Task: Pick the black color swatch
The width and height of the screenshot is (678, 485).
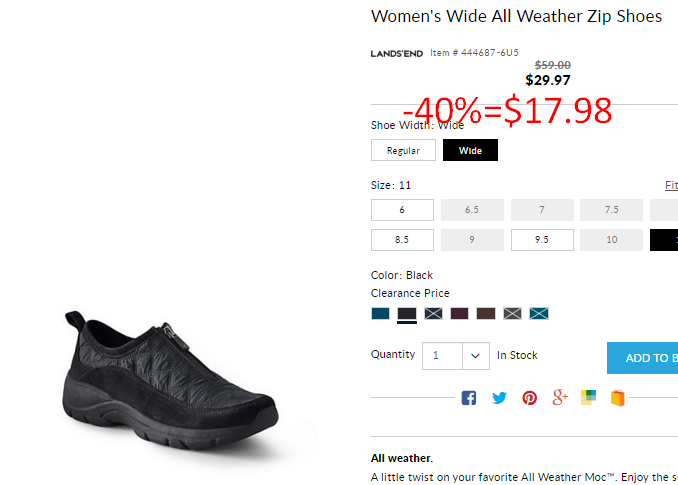Action: [407, 313]
